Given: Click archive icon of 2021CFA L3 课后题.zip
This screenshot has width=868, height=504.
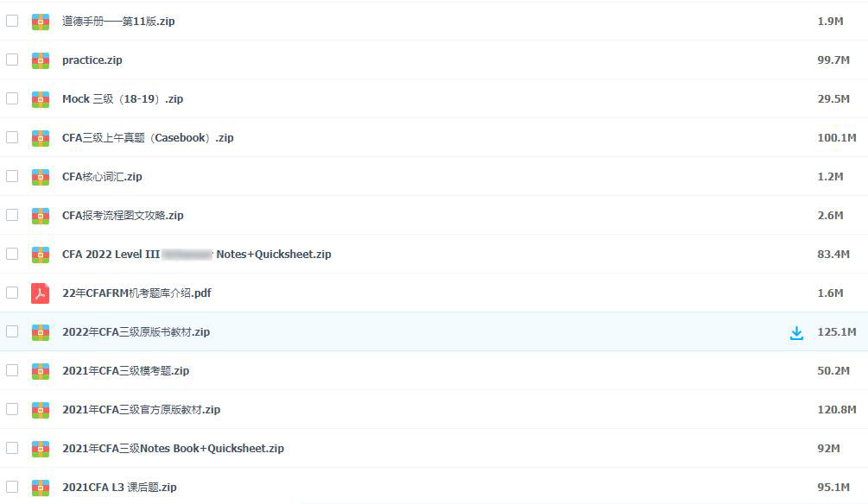Looking at the screenshot, I should 41,488.
